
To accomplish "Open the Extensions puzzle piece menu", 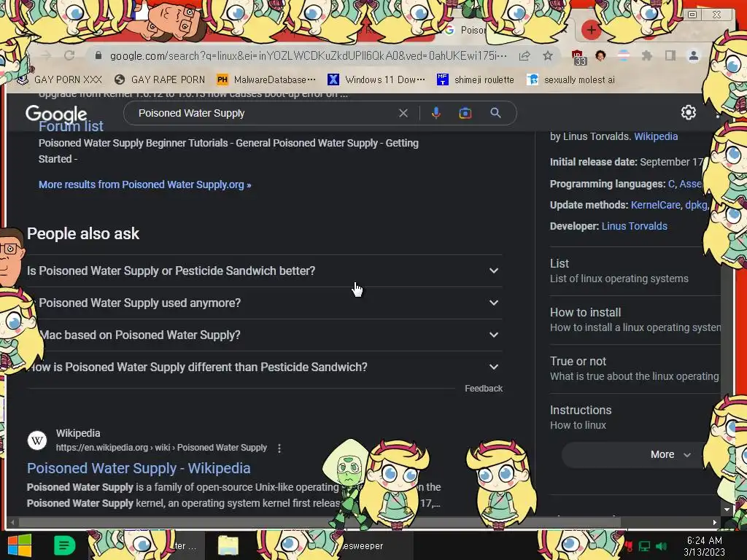I will [646, 55].
